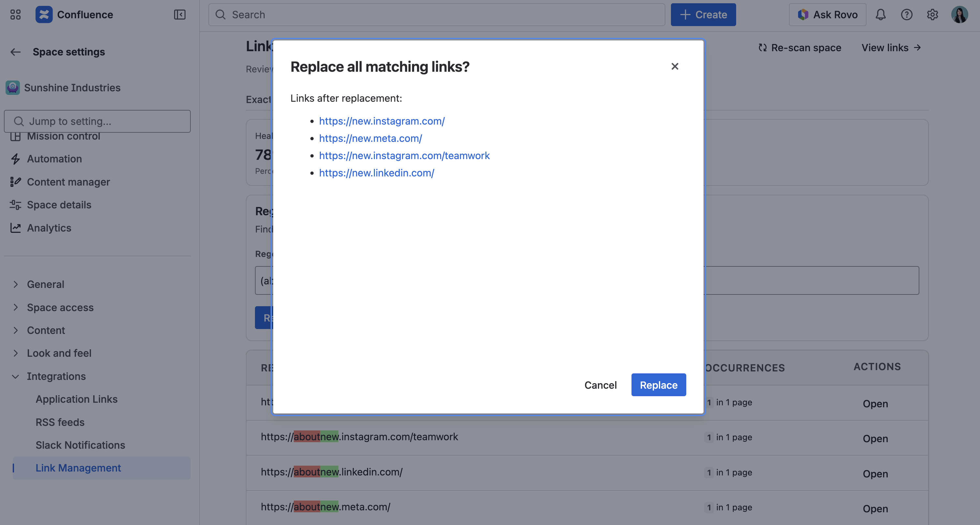Collapse the left sidebar panel
The image size is (980, 525).
pyautogui.click(x=180, y=14)
